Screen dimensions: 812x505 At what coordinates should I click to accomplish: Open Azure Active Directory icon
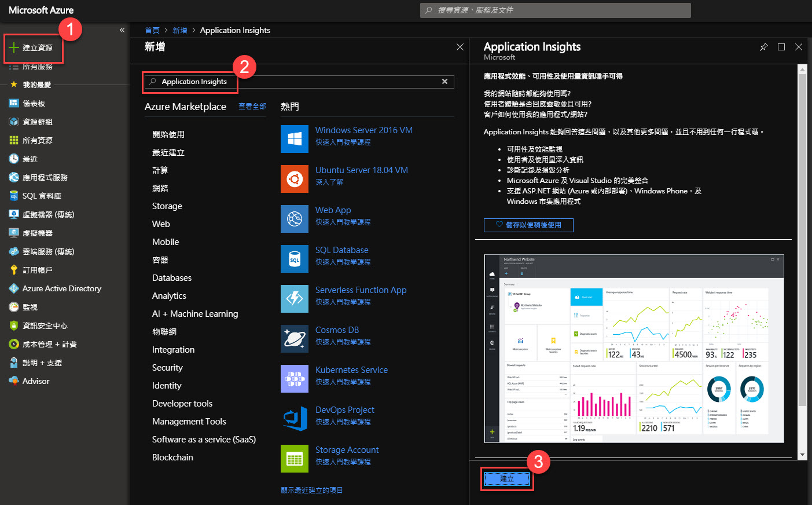[x=14, y=288]
